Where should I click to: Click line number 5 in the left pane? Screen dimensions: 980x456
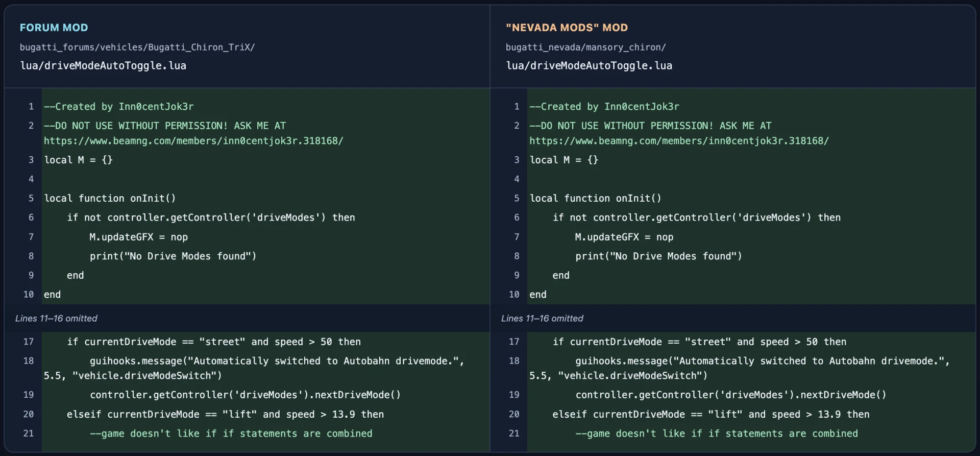[x=31, y=198]
